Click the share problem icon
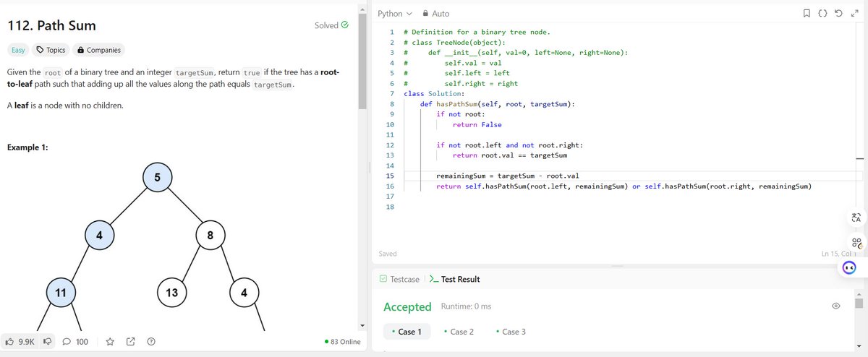The image size is (868, 357). coord(131,341)
